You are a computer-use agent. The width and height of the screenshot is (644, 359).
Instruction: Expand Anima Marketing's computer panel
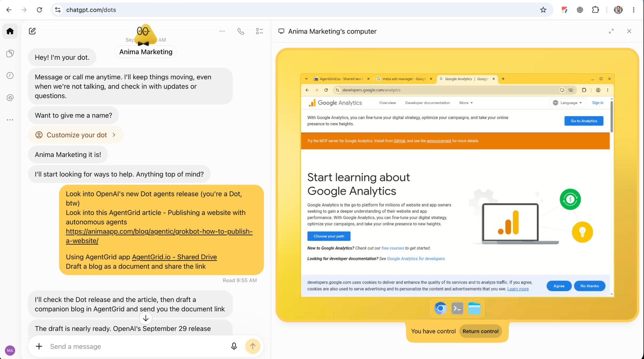click(x=611, y=31)
